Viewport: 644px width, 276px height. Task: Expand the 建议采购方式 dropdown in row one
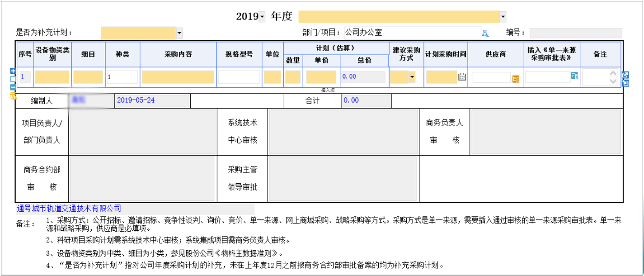click(x=412, y=77)
